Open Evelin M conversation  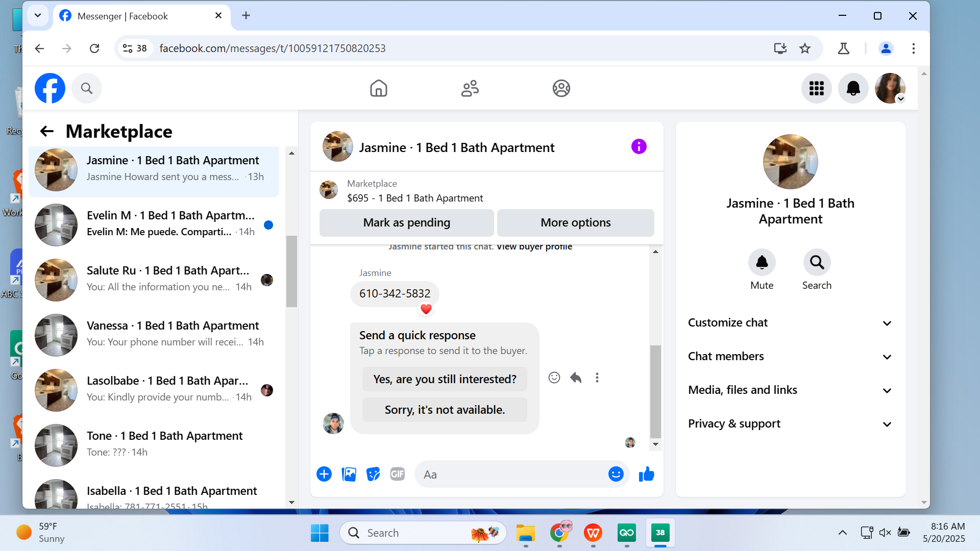(x=153, y=223)
